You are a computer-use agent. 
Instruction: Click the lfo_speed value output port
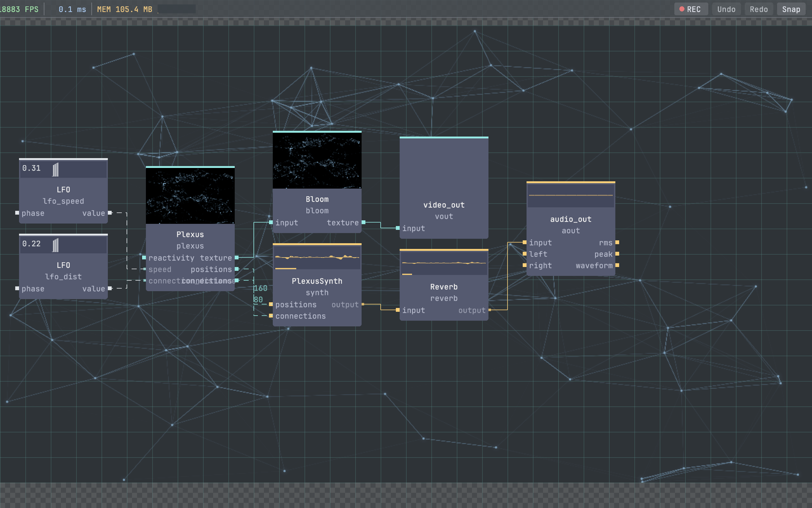coord(110,213)
